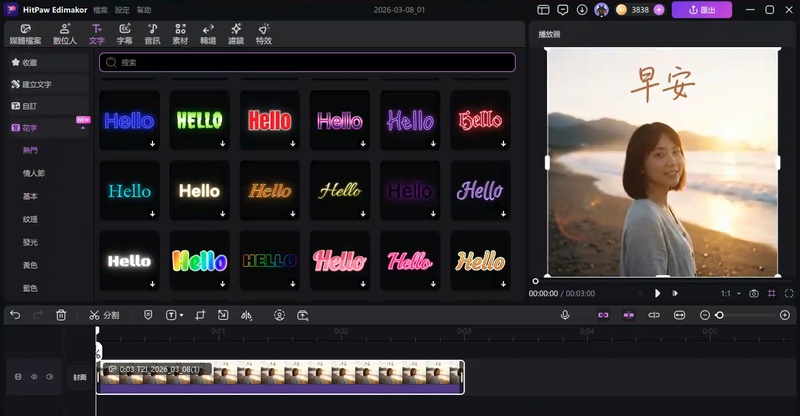
Task: Click the timeline zoom slider handle
Action: point(719,315)
